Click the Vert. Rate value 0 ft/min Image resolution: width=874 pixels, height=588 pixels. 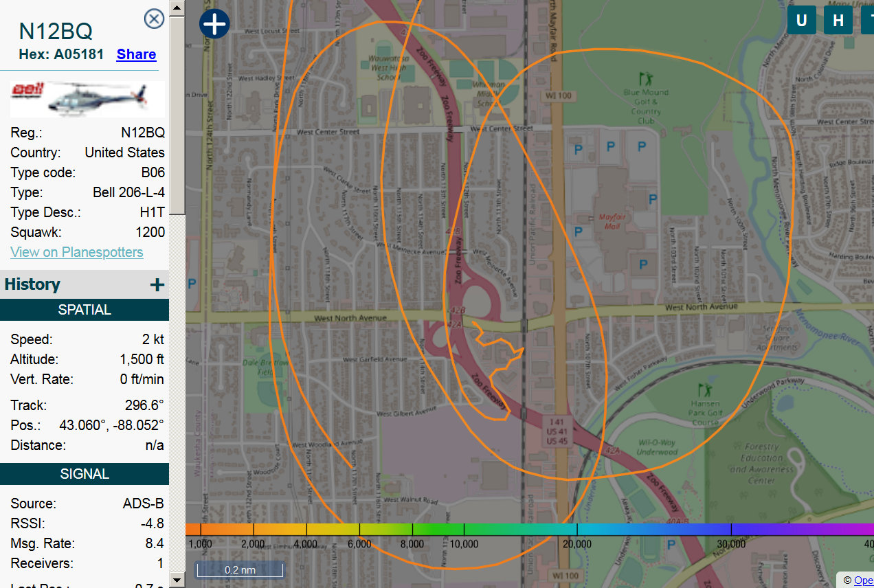142,379
